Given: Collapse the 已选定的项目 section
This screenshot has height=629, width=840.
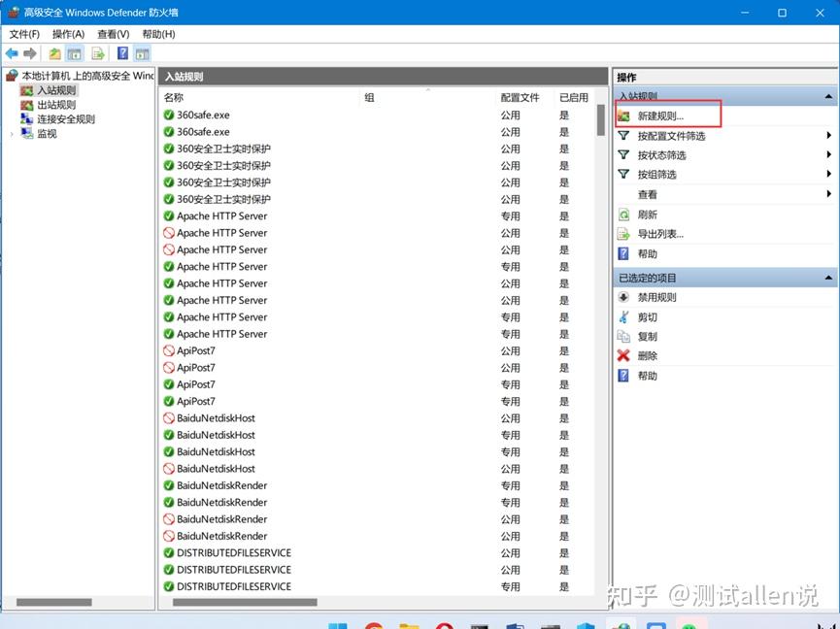Looking at the screenshot, I should 828,278.
